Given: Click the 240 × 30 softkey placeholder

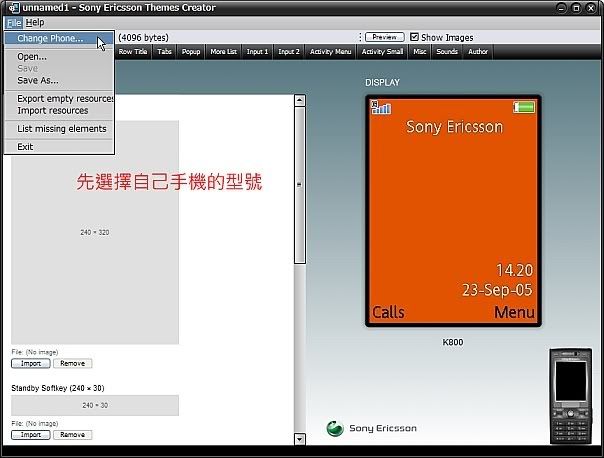Looking at the screenshot, I should click(95, 405).
